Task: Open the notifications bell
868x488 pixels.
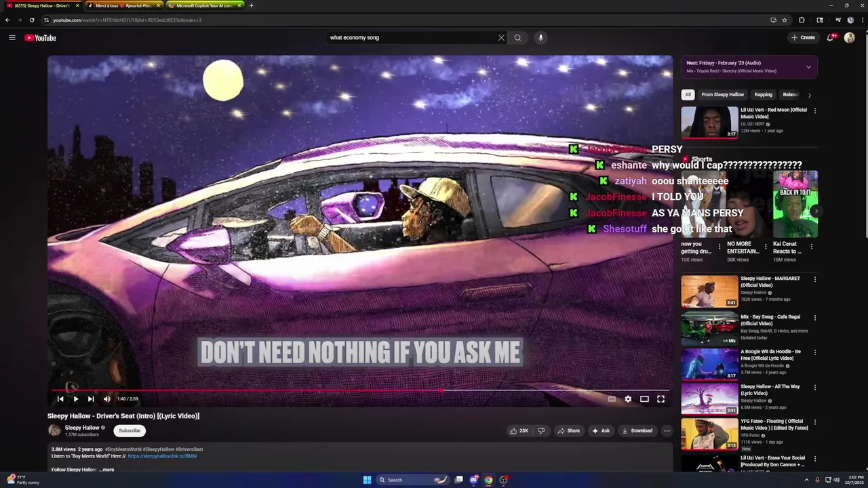Action: pyautogui.click(x=830, y=38)
